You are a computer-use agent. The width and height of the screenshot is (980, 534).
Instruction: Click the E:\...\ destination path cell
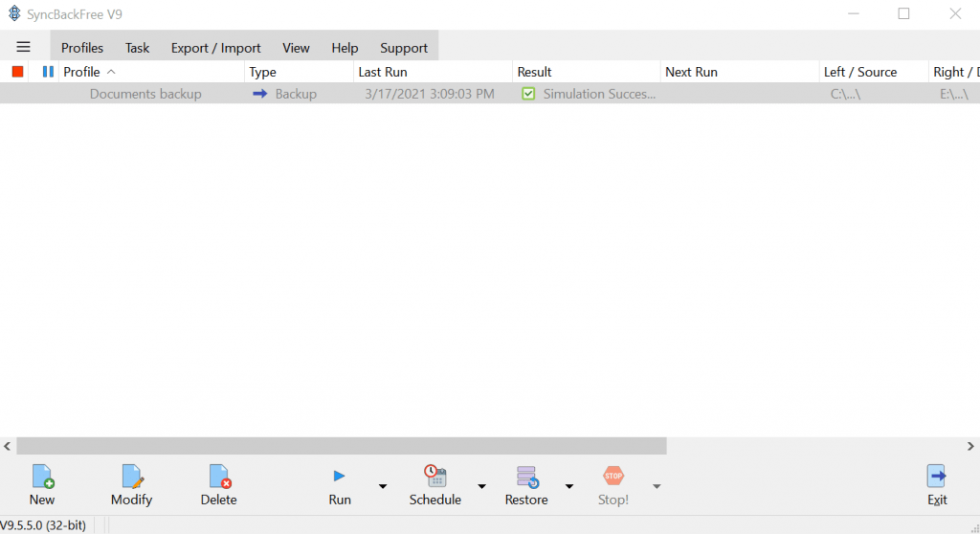(954, 95)
